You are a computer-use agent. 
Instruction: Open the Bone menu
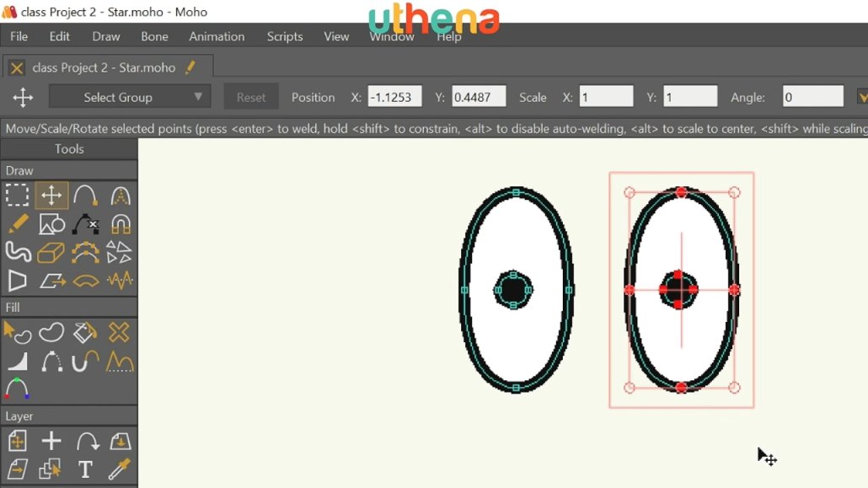pyautogui.click(x=154, y=36)
